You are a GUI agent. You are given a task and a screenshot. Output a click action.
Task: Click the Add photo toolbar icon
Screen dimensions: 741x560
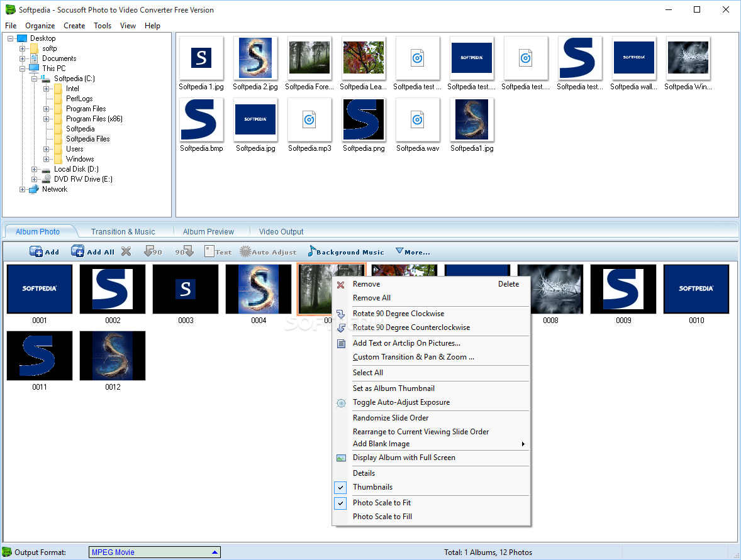pos(36,251)
